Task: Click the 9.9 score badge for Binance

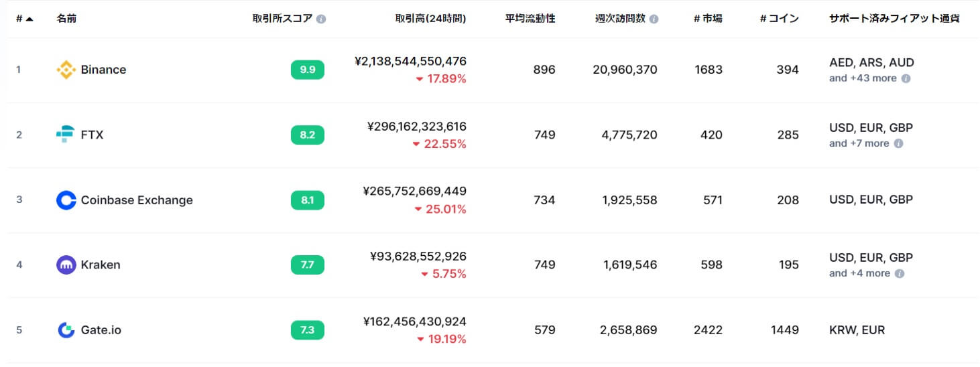Action: (308, 70)
